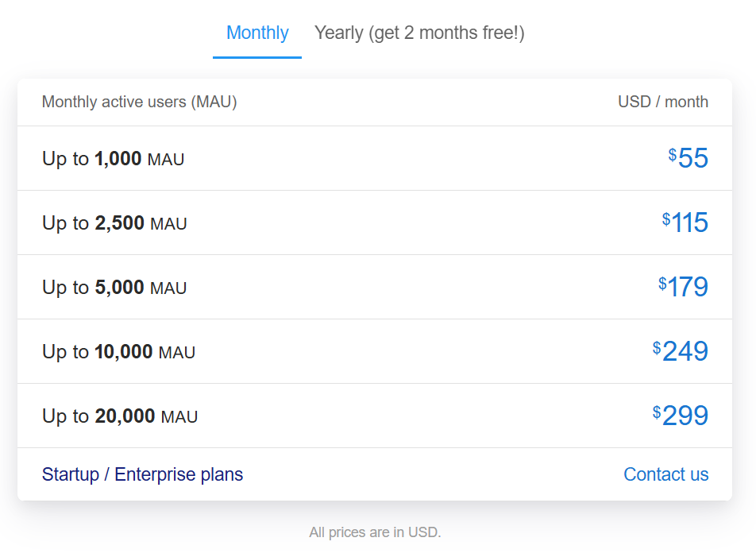The height and width of the screenshot is (557, 756).
Task: Pick the Up to 10,000 MAU label
Action: point(118,352)
